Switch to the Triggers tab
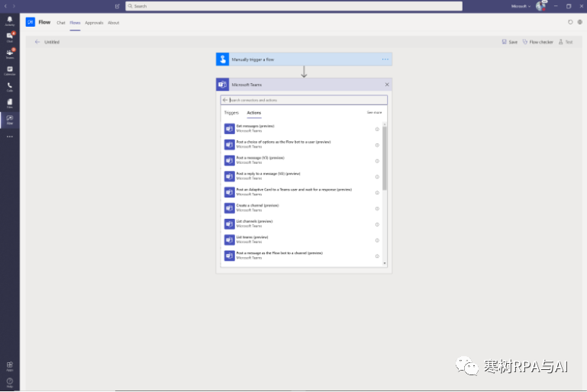The image size is (587, 392). (231, 113)
